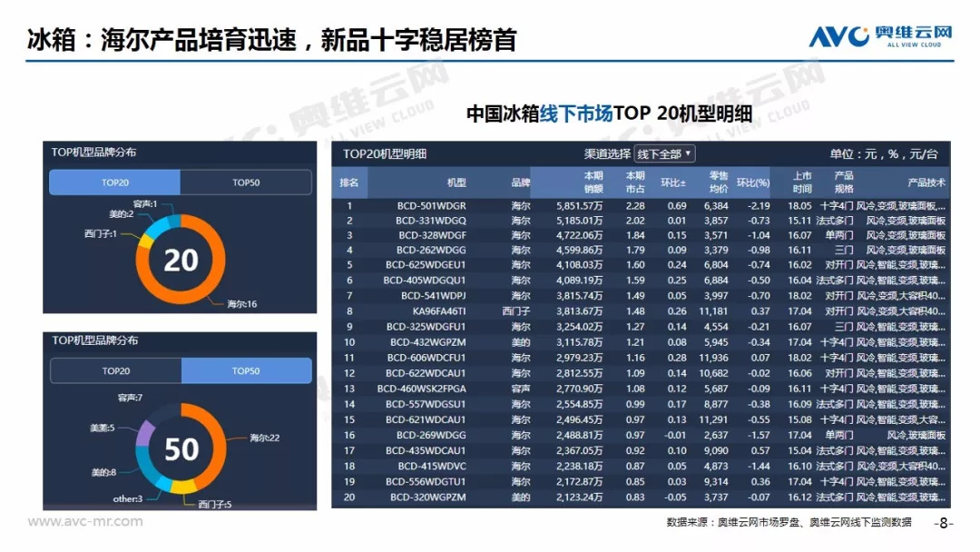Open the www.avc-mr.com link
This screenshot has width=980, height=552.
point(85,521)
